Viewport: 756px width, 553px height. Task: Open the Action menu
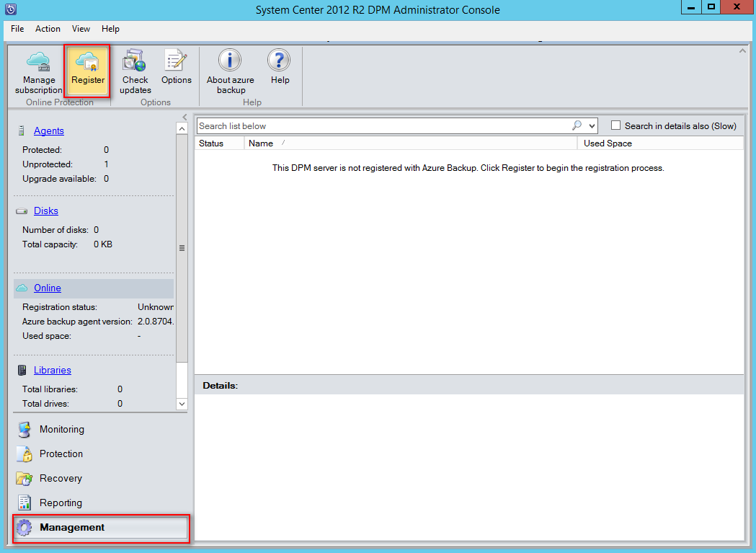48,29
